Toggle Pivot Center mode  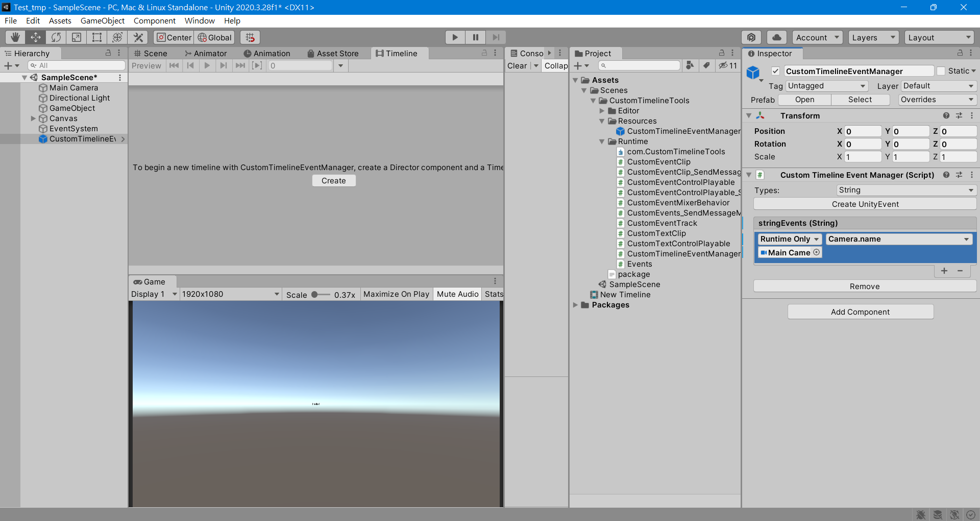(x=174, y=37)
